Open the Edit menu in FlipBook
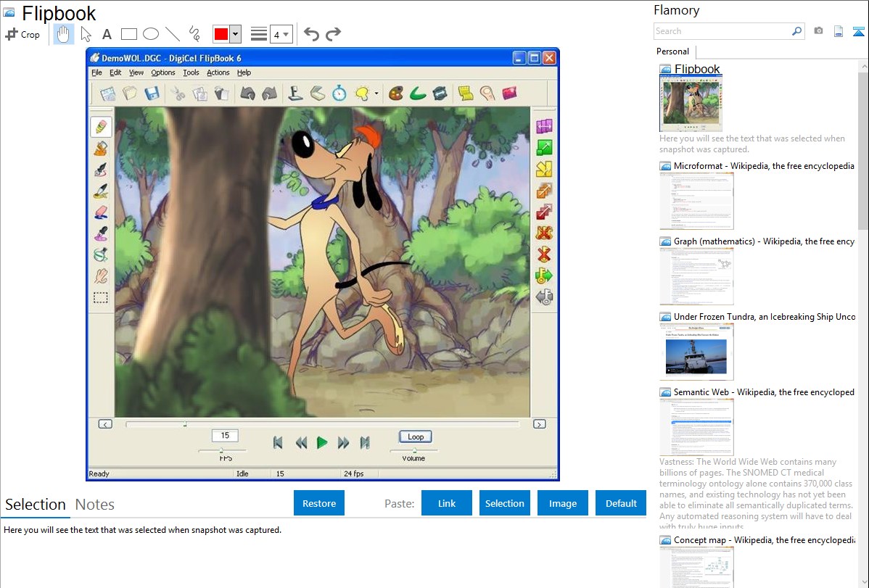 [115, 73]
